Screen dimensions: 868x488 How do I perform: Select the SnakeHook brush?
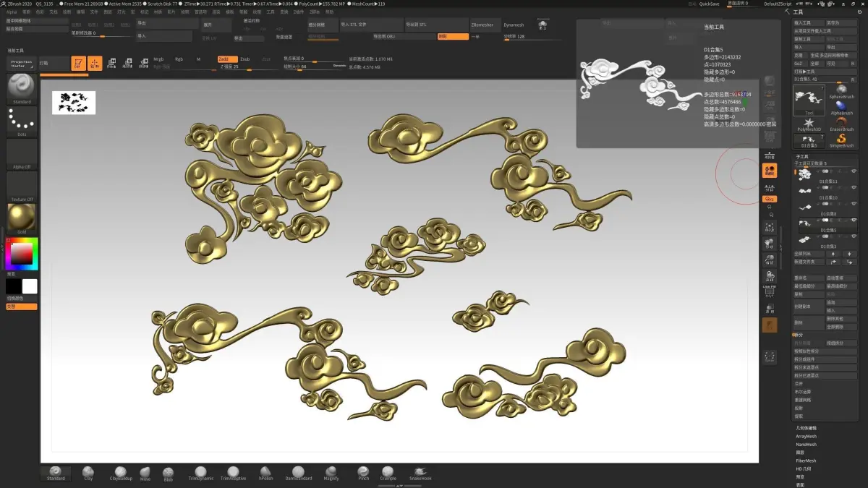420,474
